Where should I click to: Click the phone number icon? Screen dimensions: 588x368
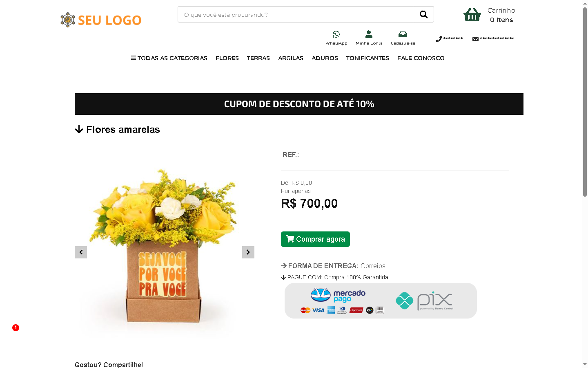[439, 39]
